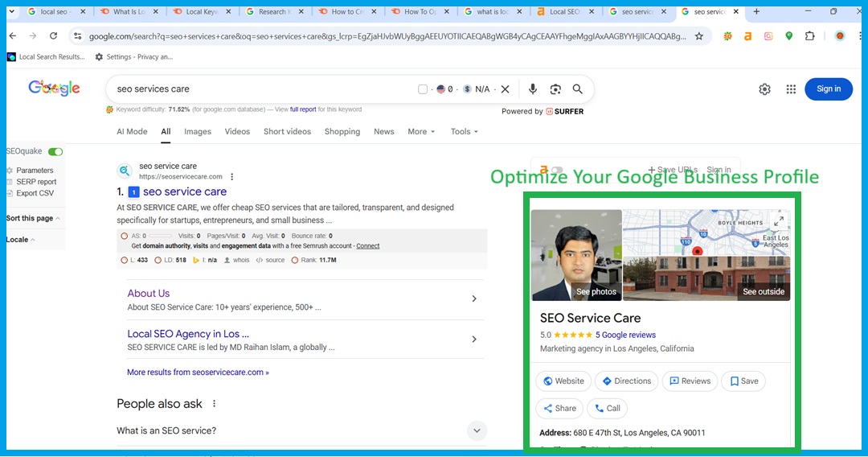Viewport: 868px width, 457px height.
Task: Click the Directions button
Action: coord(626,381)
